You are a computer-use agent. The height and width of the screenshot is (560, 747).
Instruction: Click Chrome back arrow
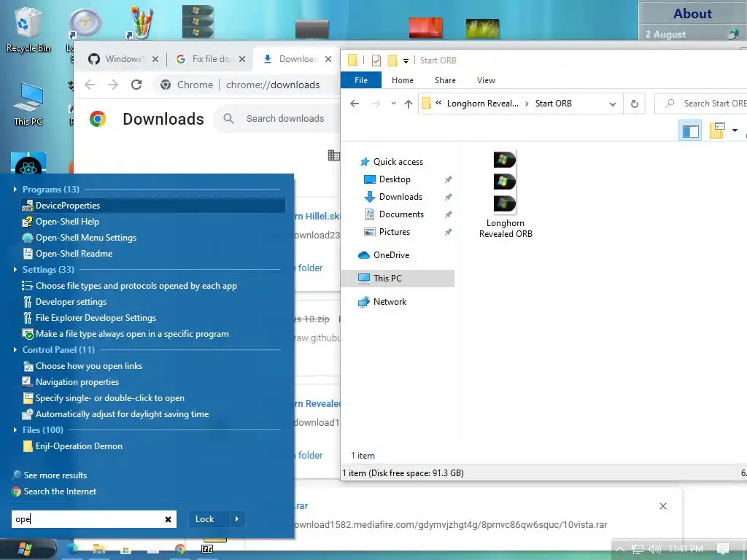90,85
